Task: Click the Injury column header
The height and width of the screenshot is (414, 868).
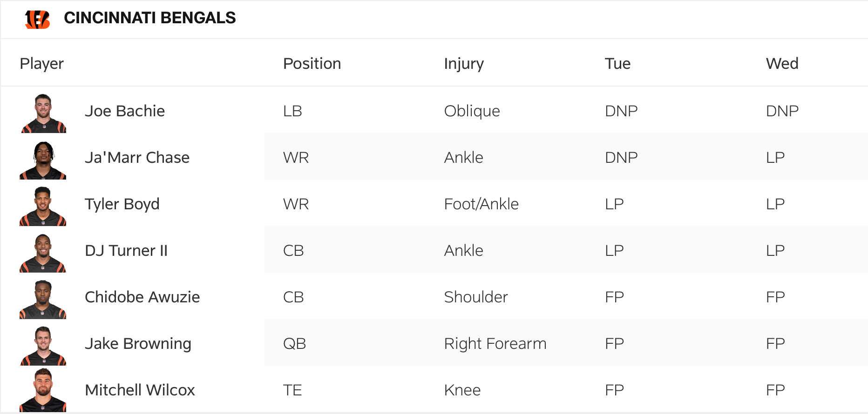Action: [x=464, y=64]
